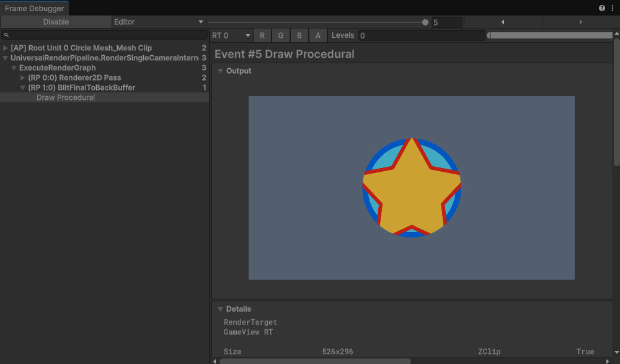Open the window options kebab menu
Screen dimensions: 620x364
coord(611,8)
